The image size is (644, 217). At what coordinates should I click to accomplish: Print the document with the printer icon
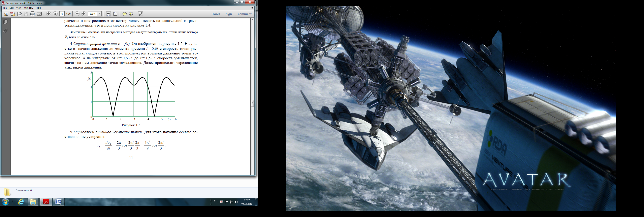click(32, 14)
